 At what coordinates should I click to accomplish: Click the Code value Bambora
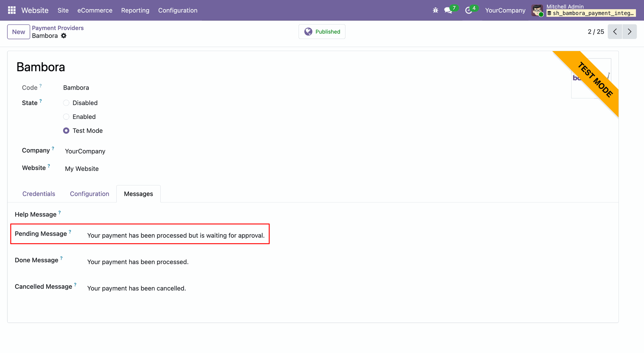tap(76, 88)
